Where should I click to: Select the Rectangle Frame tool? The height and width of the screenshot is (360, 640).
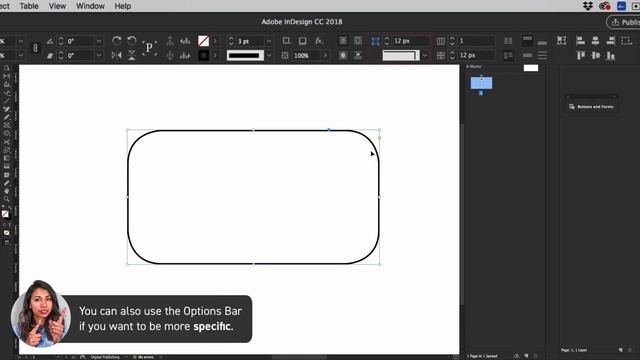7,125
